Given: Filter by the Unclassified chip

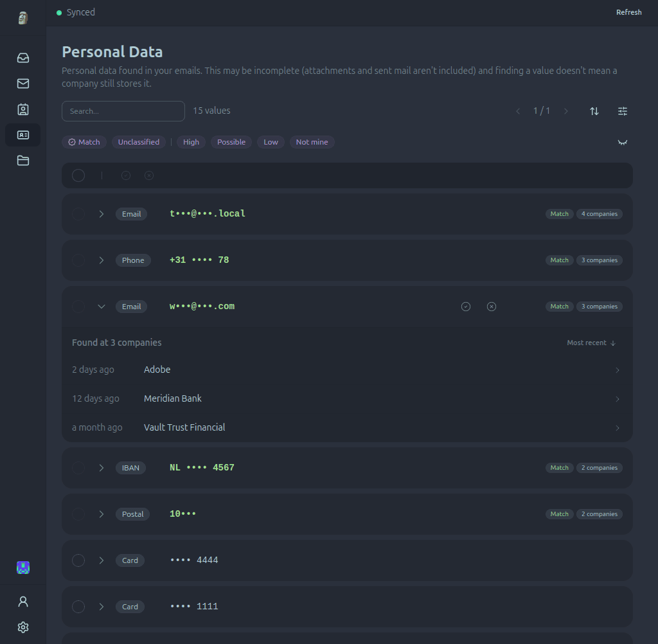Looking at the screenshot, I should (139, 142).
